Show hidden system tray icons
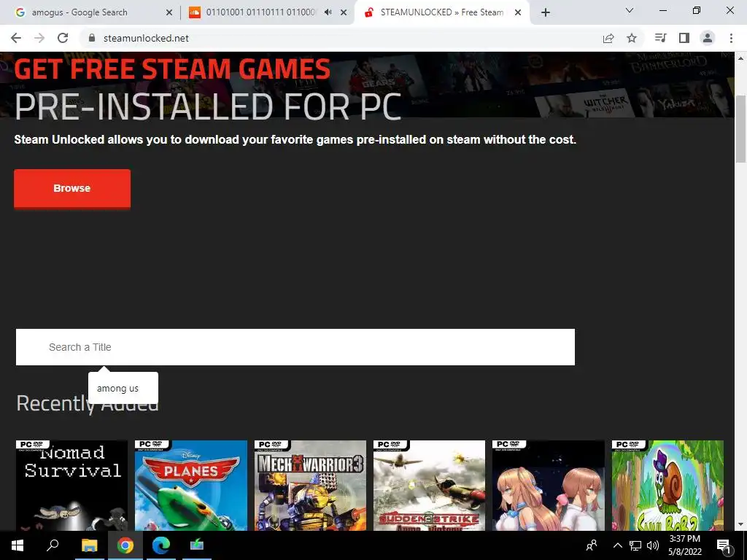Screen dimensions: 747x560 tap(617, 545)
